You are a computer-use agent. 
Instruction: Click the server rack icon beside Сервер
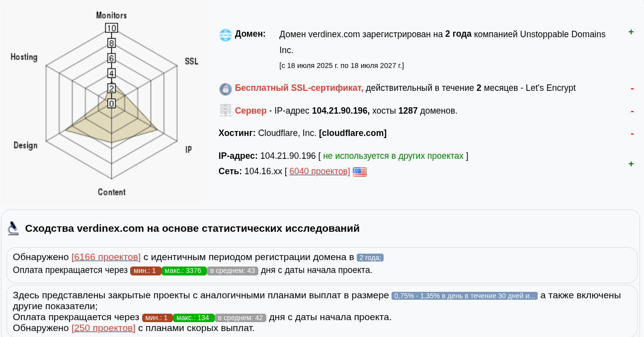pos(226,111)
